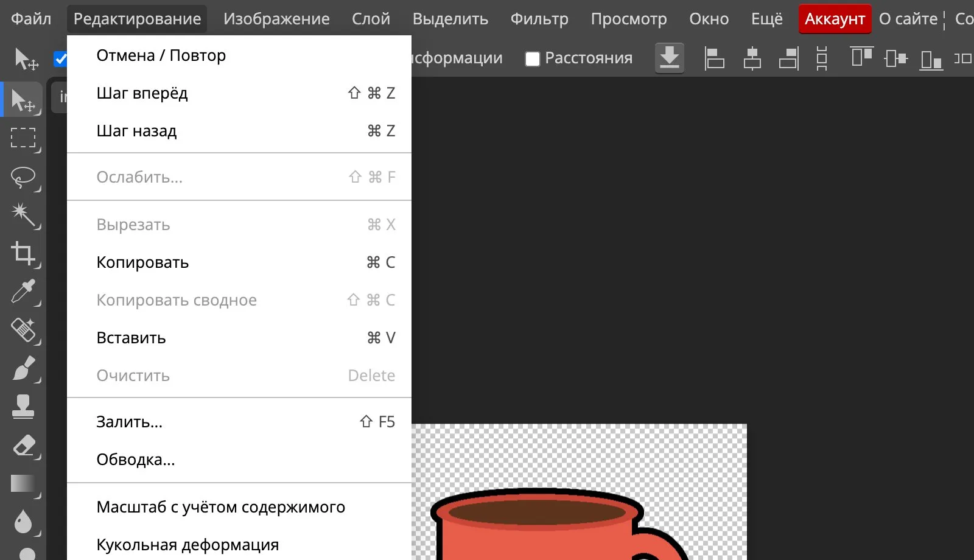Choose Залить... menu entry

click(x=239, y=422)
